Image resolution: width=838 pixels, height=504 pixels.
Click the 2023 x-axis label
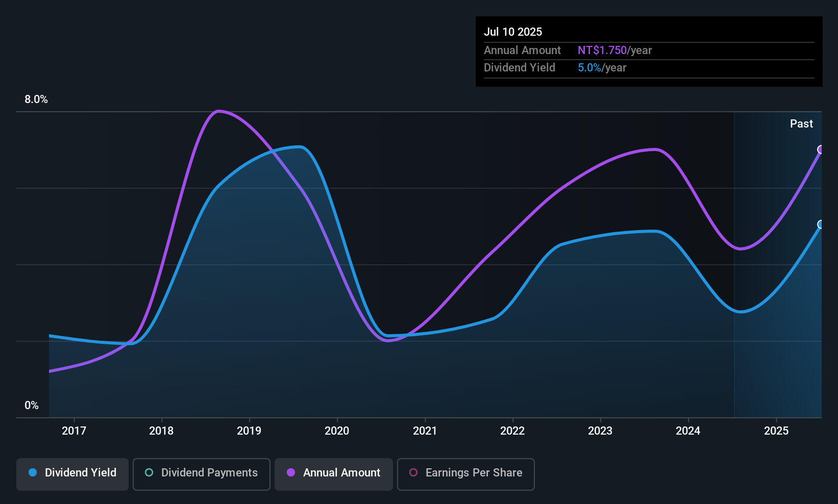600,431
